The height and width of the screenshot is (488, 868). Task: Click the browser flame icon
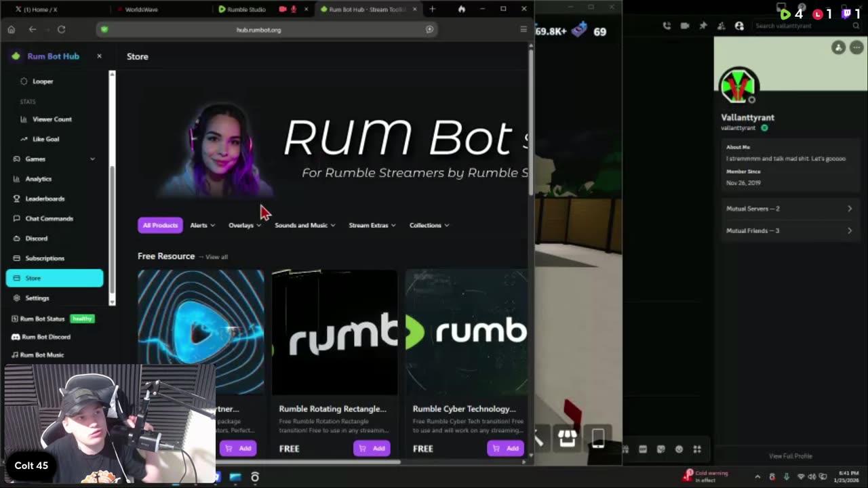462,9
